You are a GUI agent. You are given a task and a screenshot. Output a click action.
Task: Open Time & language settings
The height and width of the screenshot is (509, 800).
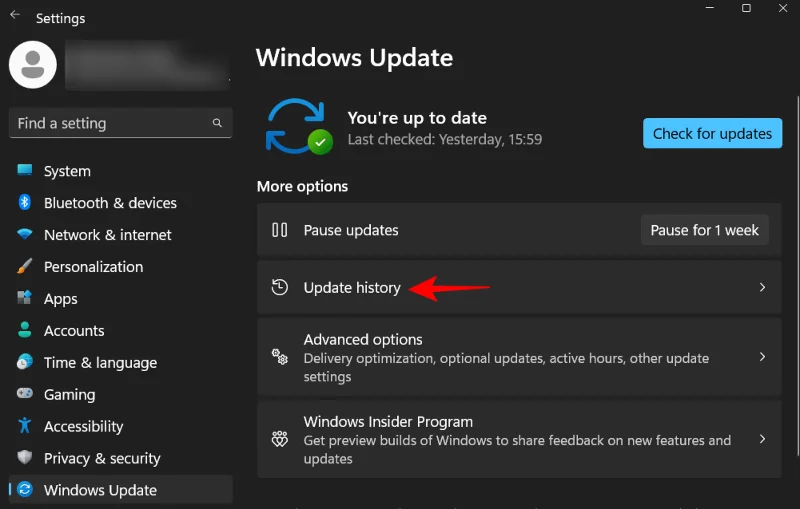pyautogui.click(x=120, y=363)
